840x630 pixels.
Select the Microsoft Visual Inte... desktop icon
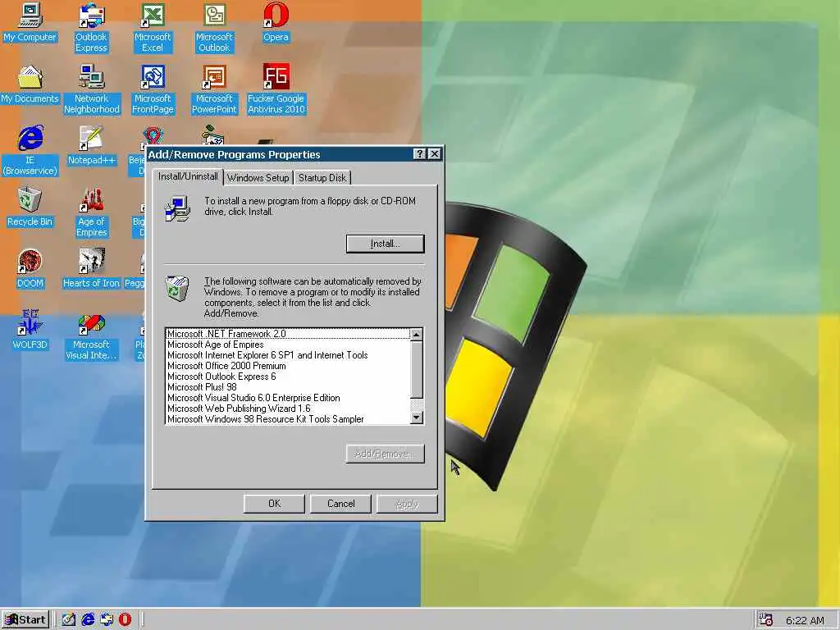tap(92, 337)
